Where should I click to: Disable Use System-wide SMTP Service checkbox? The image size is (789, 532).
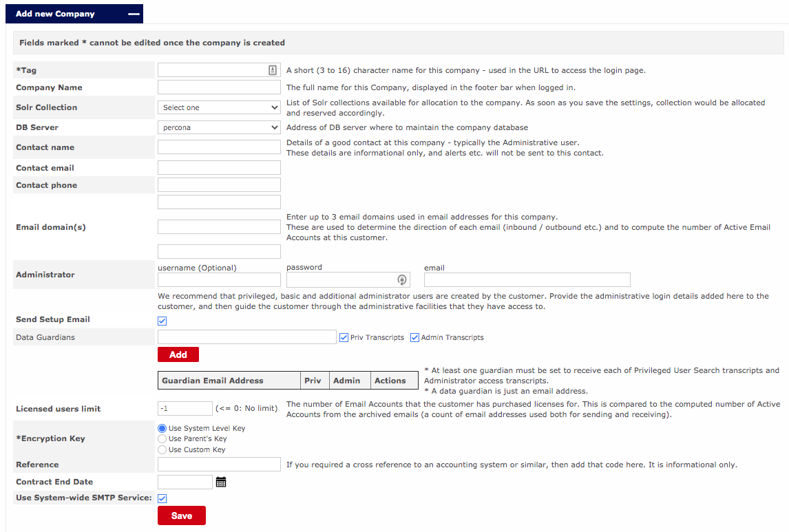(162, 498)
